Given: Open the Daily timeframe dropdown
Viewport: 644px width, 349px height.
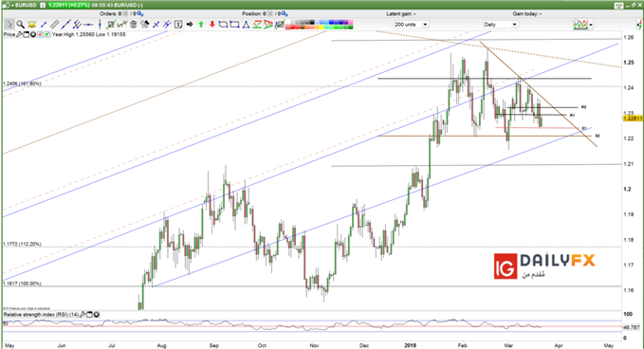Looking at the screenshot, I should coord(500,25).
